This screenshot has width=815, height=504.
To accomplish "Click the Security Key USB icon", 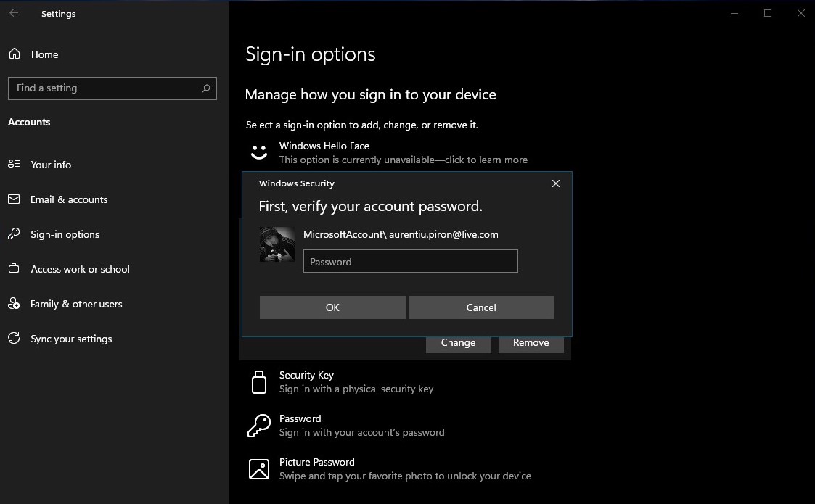I will click(x=259, y=382).
